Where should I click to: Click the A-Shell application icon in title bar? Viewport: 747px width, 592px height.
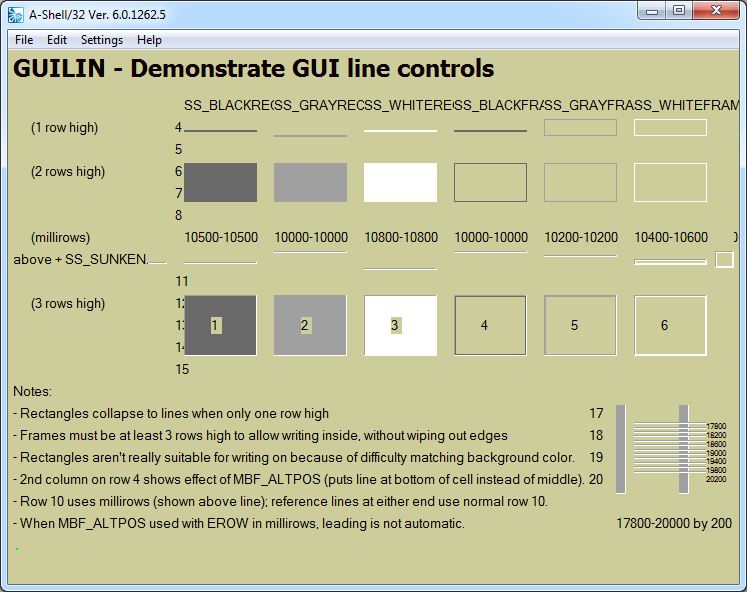(16, 13)
